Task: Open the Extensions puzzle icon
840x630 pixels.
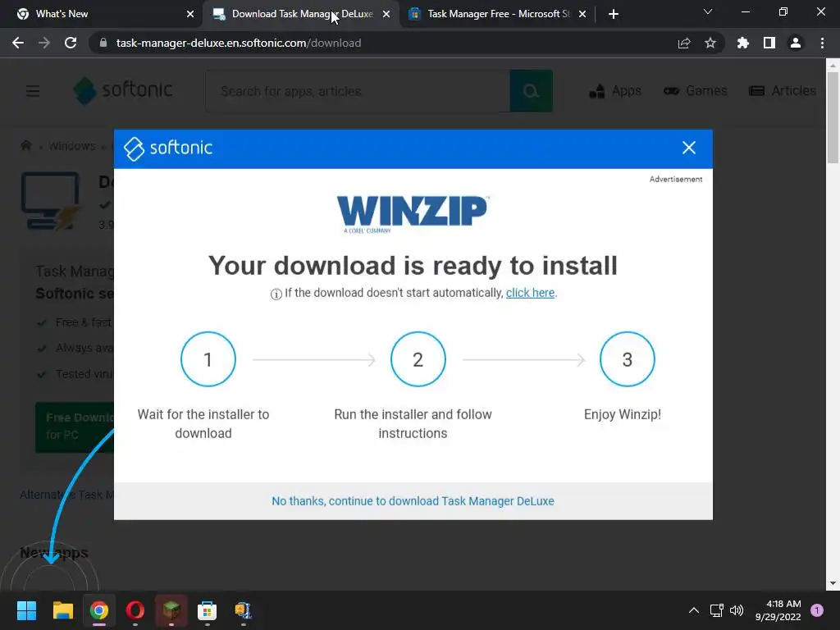Action: point(742,43)
